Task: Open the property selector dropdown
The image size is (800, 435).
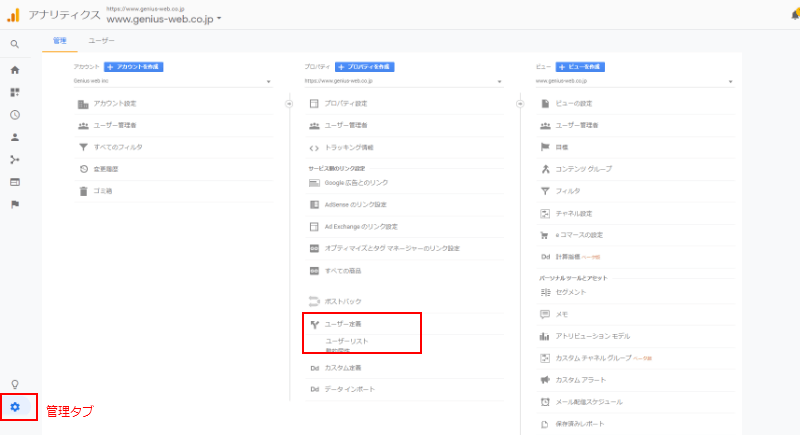Action: 404,81
